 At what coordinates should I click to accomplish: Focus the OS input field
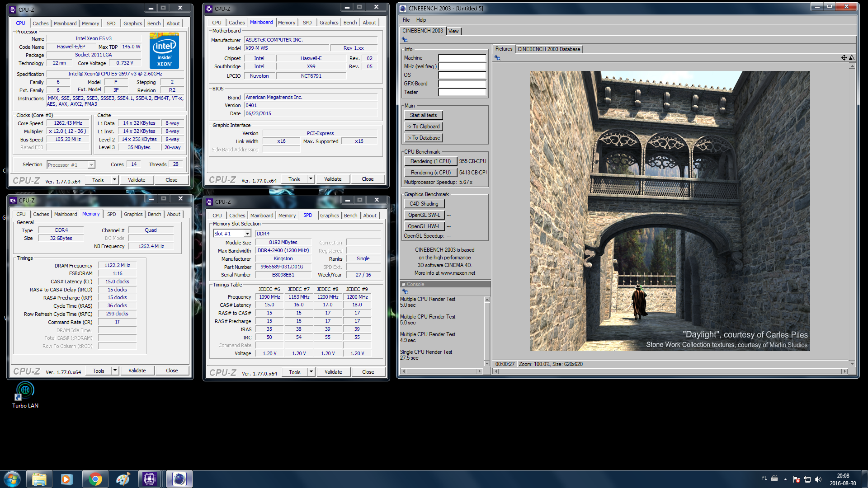462,75
